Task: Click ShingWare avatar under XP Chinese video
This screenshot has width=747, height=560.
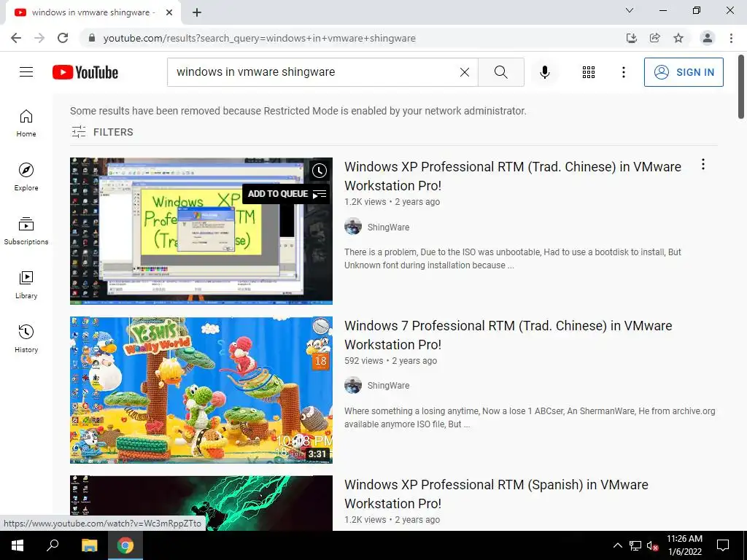Action: point(353,227)
